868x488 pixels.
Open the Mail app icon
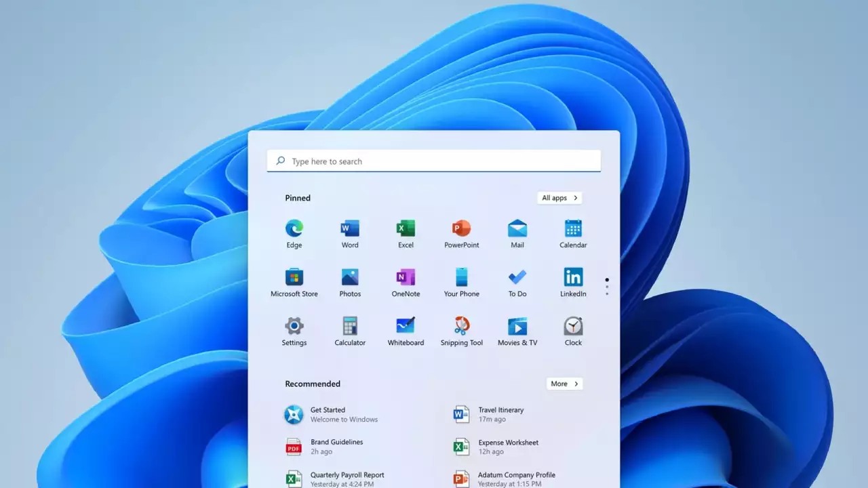click(517, 228)
